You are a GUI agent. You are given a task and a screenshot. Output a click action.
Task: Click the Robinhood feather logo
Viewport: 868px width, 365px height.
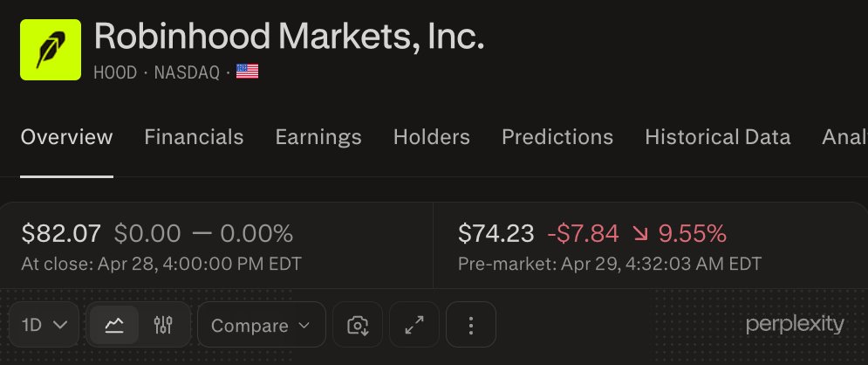pos(51,50)
